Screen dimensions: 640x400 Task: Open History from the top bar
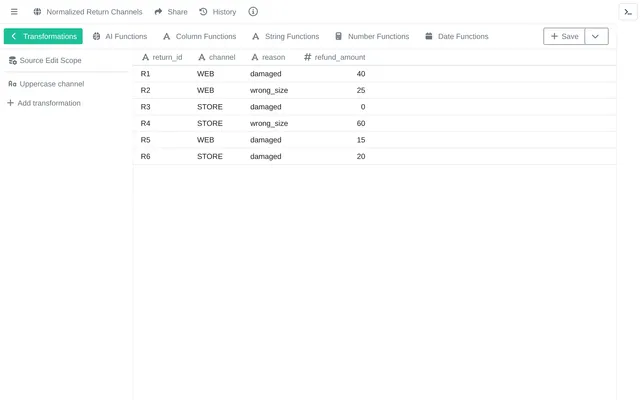[218, 12]
